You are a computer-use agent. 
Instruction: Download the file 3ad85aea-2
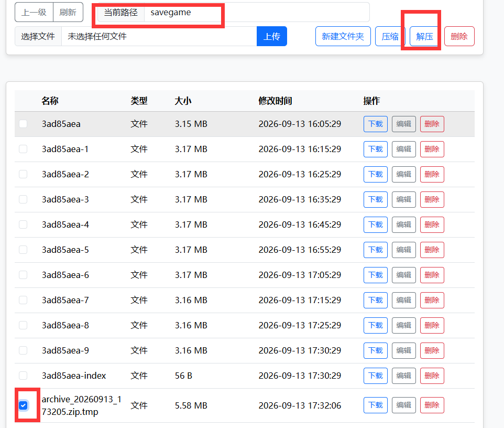376,175
